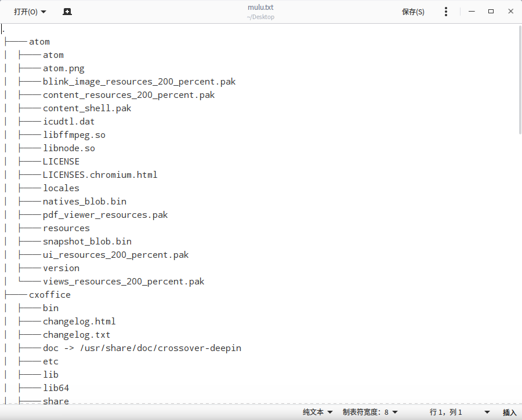Click the top-level 'atom' line

39,42
